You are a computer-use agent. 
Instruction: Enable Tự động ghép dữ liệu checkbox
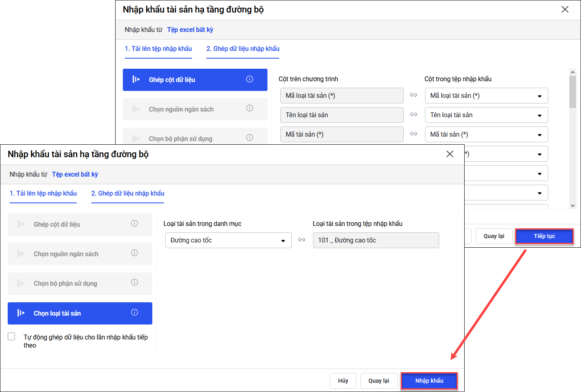11,337
